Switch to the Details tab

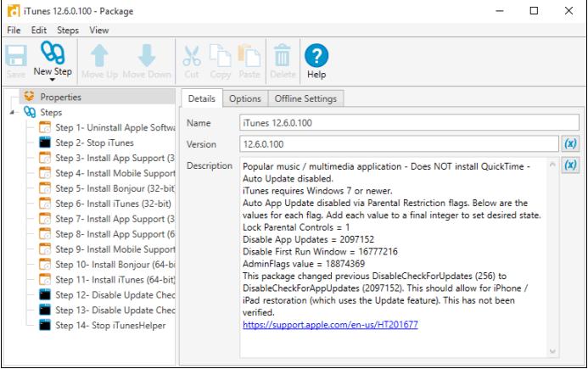202,98
